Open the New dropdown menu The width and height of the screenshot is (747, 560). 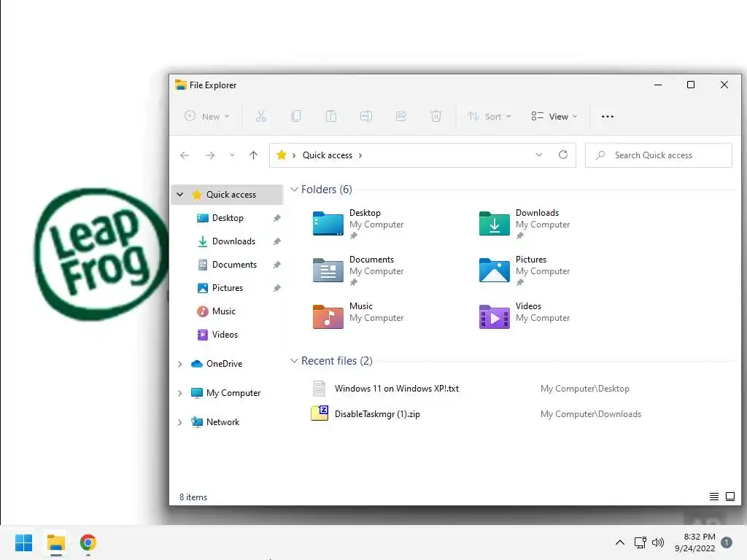(x=207, y=116)
